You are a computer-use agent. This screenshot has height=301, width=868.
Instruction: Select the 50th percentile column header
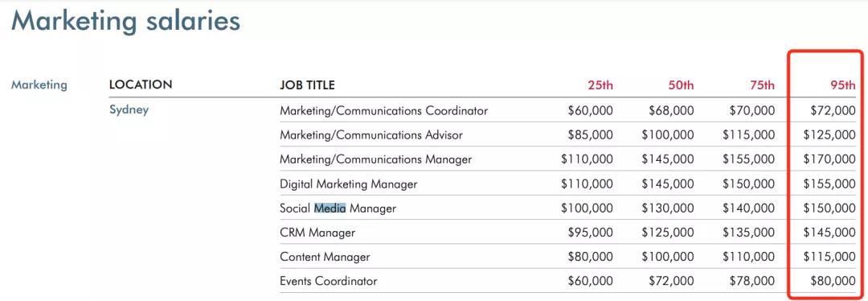point(682,85)
